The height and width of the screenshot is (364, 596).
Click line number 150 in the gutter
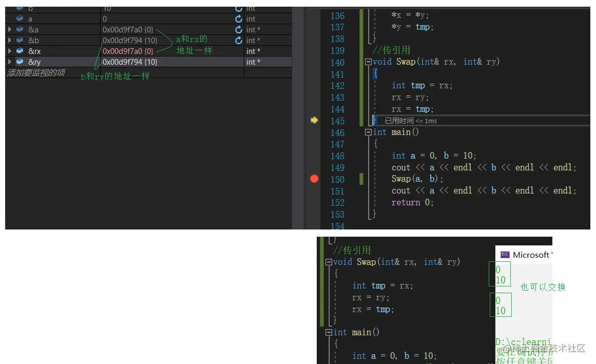coord(337,179)
